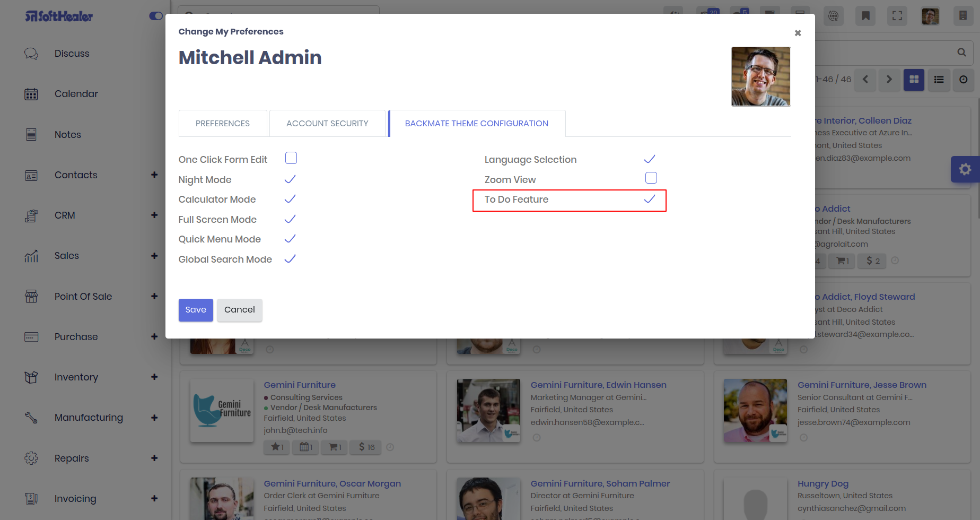Open the Notes icon in sidebar

(31, 135)
